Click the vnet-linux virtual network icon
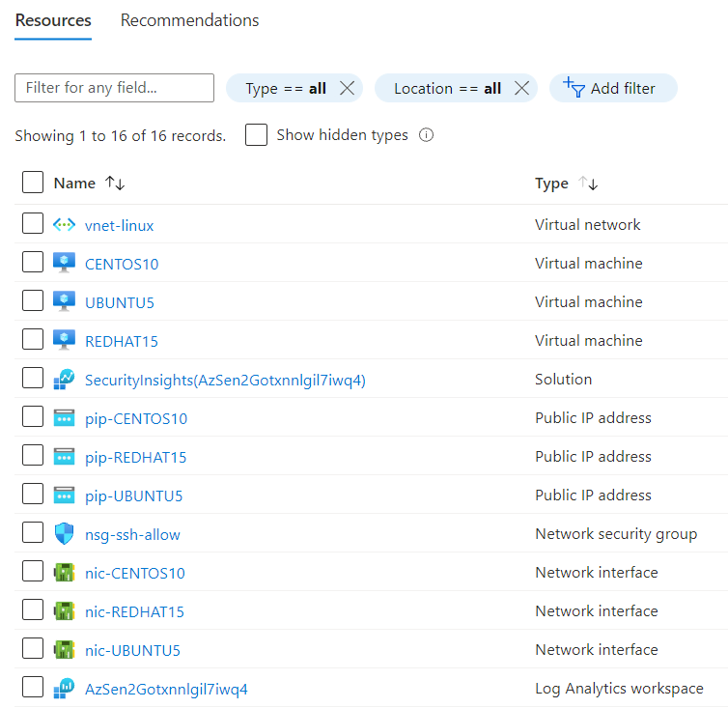This screenshot has width=728, height=708. pyautogui.click(x=64, y=225)
